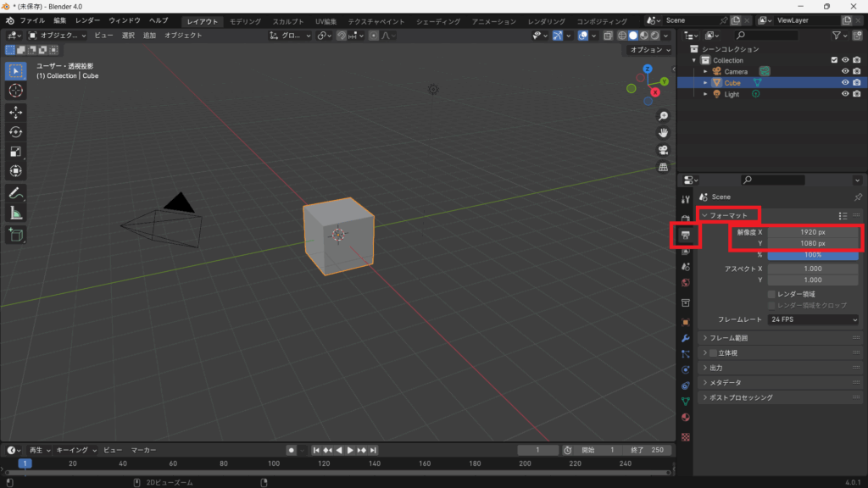Select the Select Box tool
The height and width of the screenshot is (488, 868).
[x=15, y=71]
